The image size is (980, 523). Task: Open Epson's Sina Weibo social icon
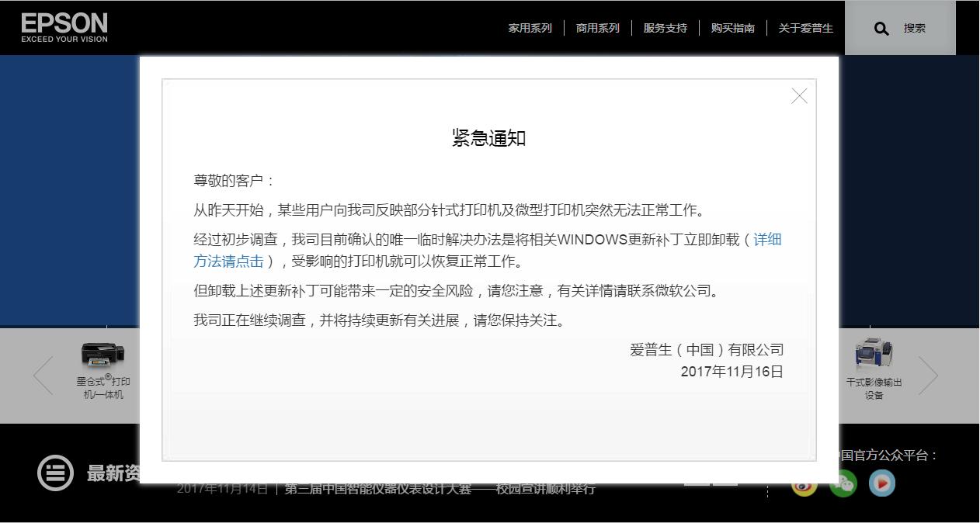click(x=804, y=483)
